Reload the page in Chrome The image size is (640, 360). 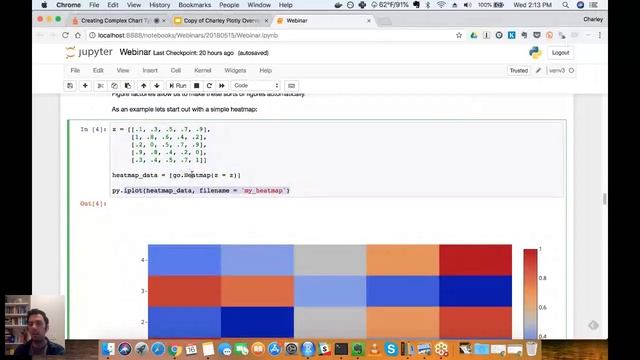65,36
